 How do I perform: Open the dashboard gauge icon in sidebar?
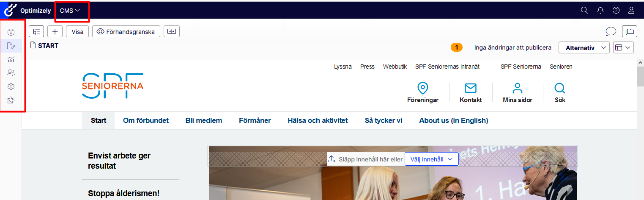[11, 32]
